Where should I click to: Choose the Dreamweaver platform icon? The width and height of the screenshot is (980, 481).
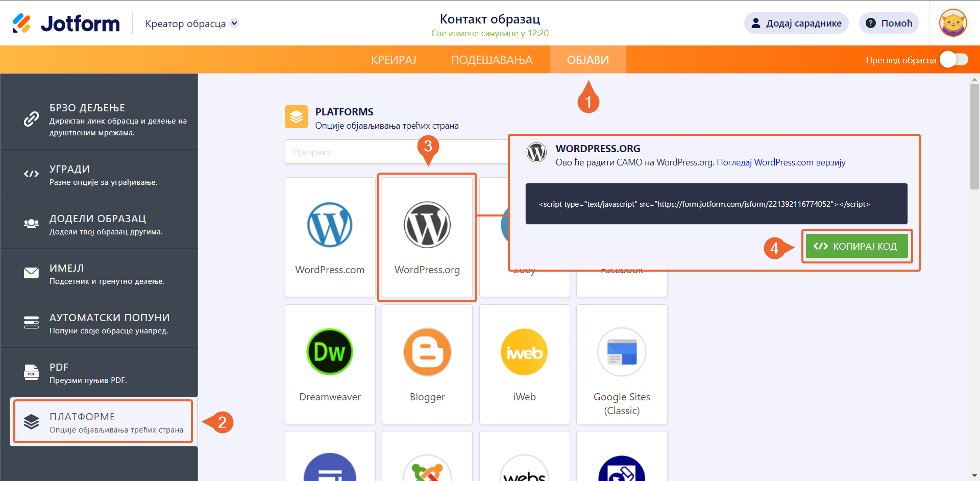click(x=330, y=352)
